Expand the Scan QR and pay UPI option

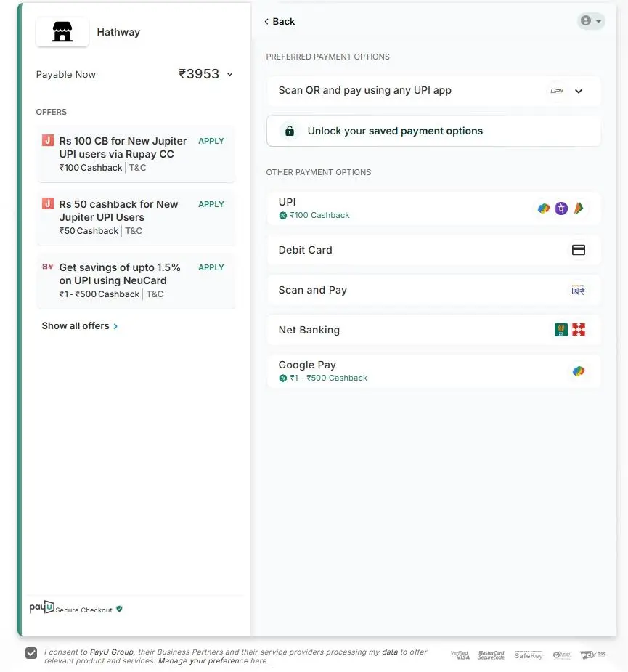(x=578, y=91)
